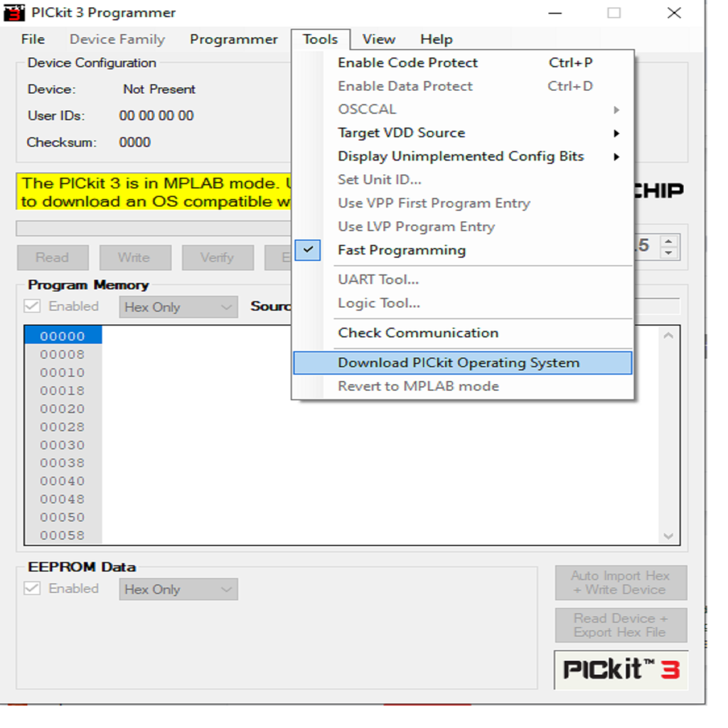Click the PICkit 3 app icon in title bar
Screen dimensions: 728x728
tap(15, 13)
